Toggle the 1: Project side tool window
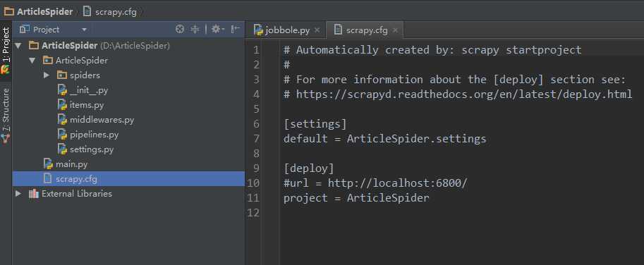 point(6,50)
